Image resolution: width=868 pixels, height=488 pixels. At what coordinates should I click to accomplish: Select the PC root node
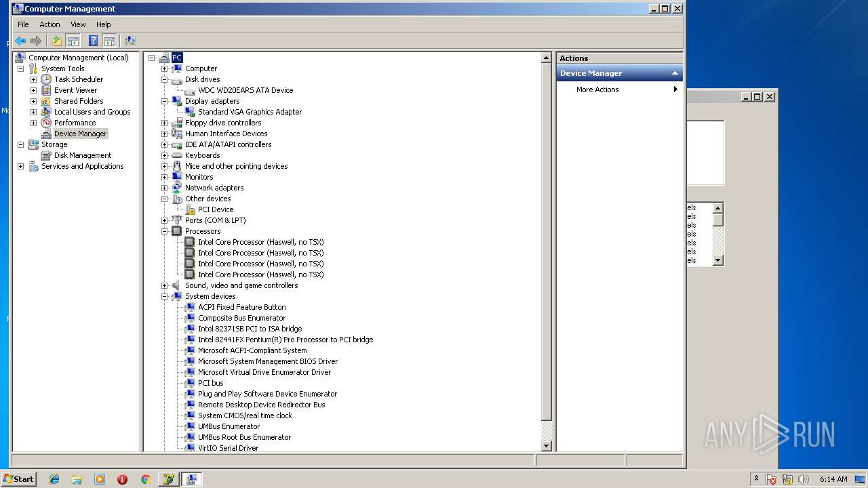click(177, 58)
